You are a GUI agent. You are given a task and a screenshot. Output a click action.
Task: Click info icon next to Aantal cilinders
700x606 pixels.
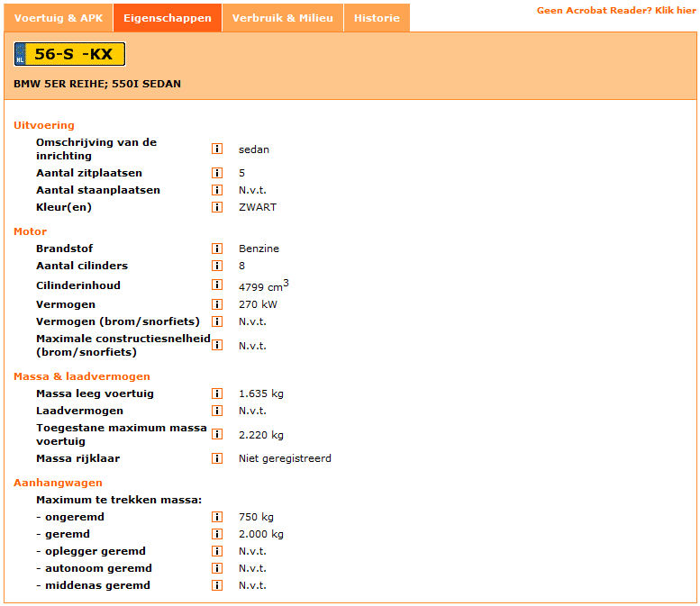pyautogui.click(x=217, y=266)
